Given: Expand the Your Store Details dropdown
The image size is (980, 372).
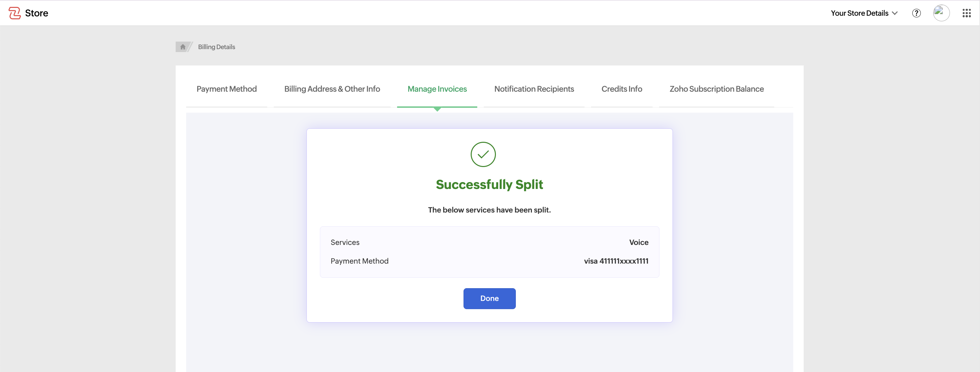Looking at the screenshot, I should [x=859, y=13].
